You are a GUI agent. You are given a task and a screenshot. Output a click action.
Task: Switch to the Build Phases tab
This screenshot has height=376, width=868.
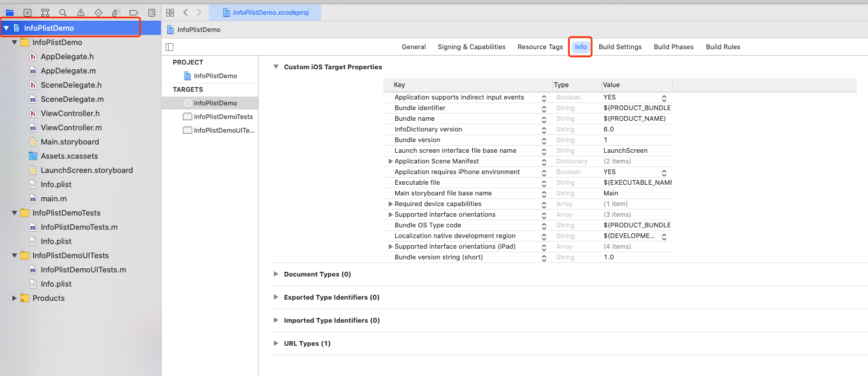(x=673, y=47)
